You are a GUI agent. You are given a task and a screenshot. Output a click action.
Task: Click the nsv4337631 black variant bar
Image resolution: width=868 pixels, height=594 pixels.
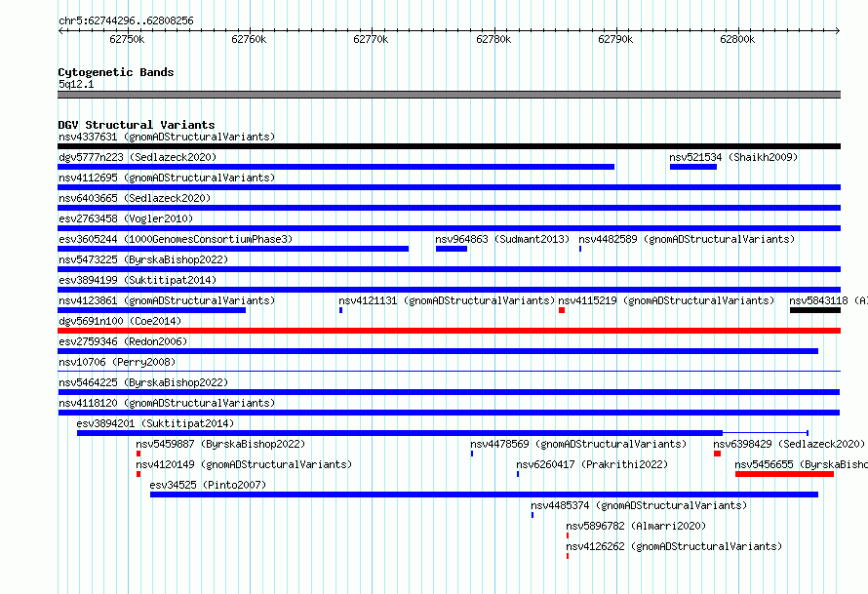449,146
